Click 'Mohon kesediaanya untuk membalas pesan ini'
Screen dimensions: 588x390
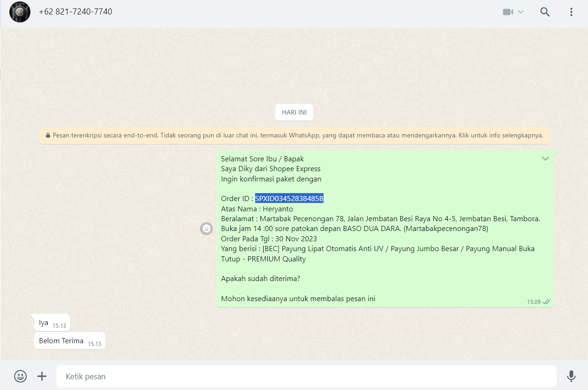pyautogui.click(x=298, y=299)
